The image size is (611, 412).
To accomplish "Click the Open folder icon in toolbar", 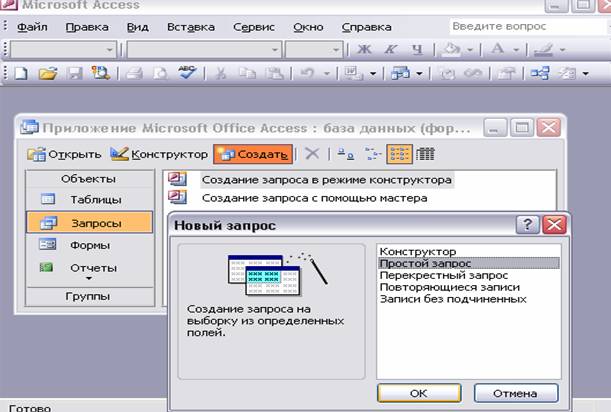I will pos(47,72).
